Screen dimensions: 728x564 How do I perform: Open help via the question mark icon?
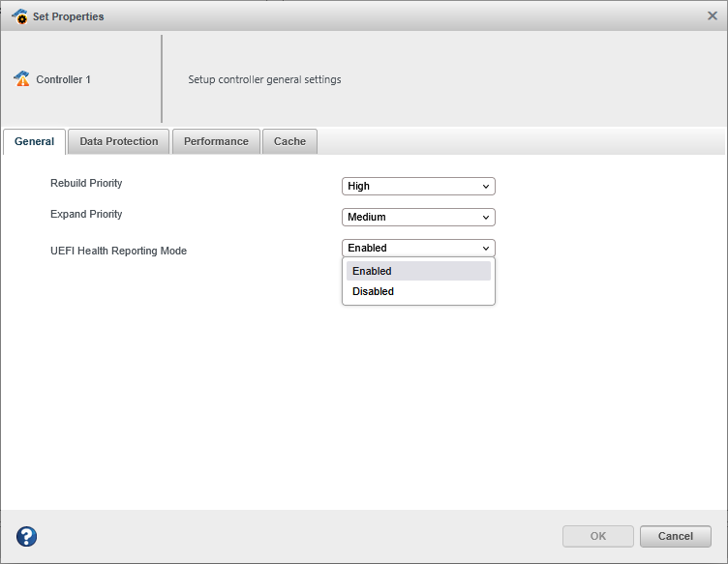click(x=27, y=537)
